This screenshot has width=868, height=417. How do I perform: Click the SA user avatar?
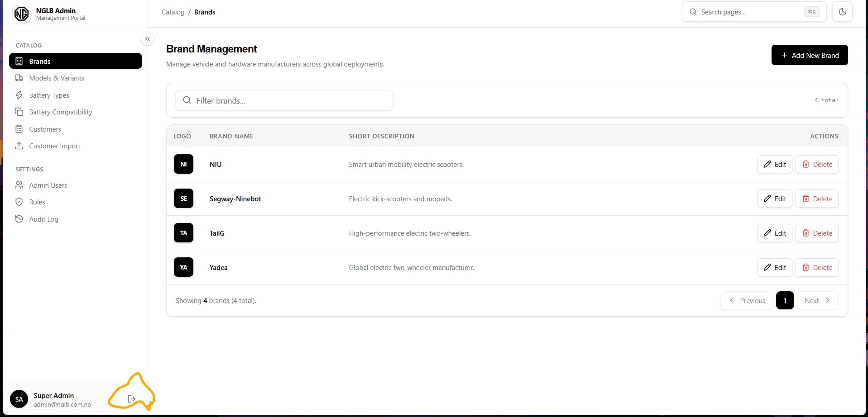point(19,399)
